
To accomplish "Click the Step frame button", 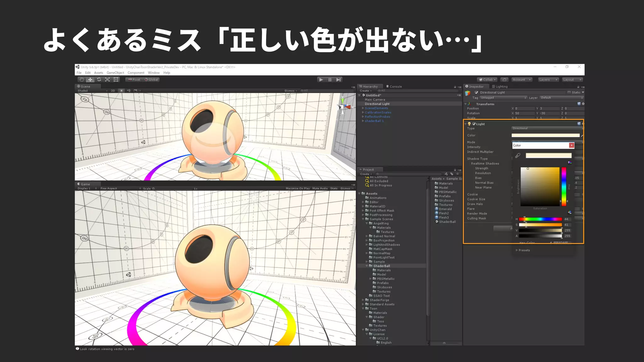I will pyautogui.click(x=338, y=80).
